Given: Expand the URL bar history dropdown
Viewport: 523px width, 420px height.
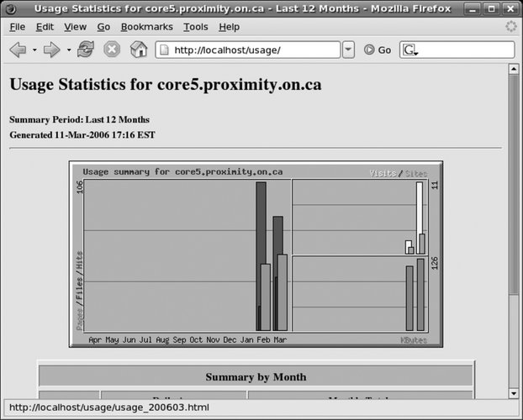Looking at the screenshot, I should [x=349, y=50].
